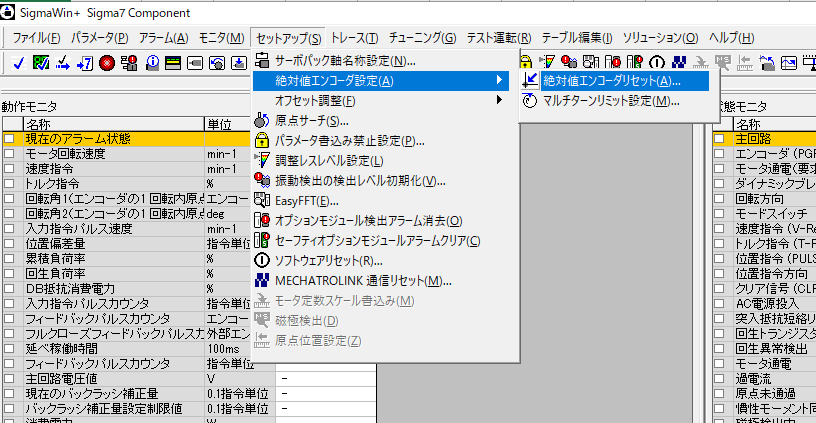This screenshot has width=816, height=423.
Task: Check the 速度指令 row checkbox in 動作モニタ
Action: tap(9, 169)
